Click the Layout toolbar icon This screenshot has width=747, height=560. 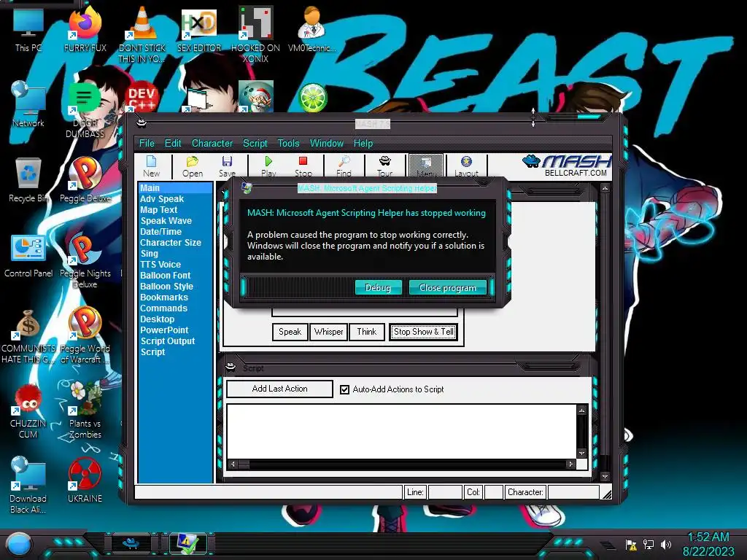(x=466, y=161)
